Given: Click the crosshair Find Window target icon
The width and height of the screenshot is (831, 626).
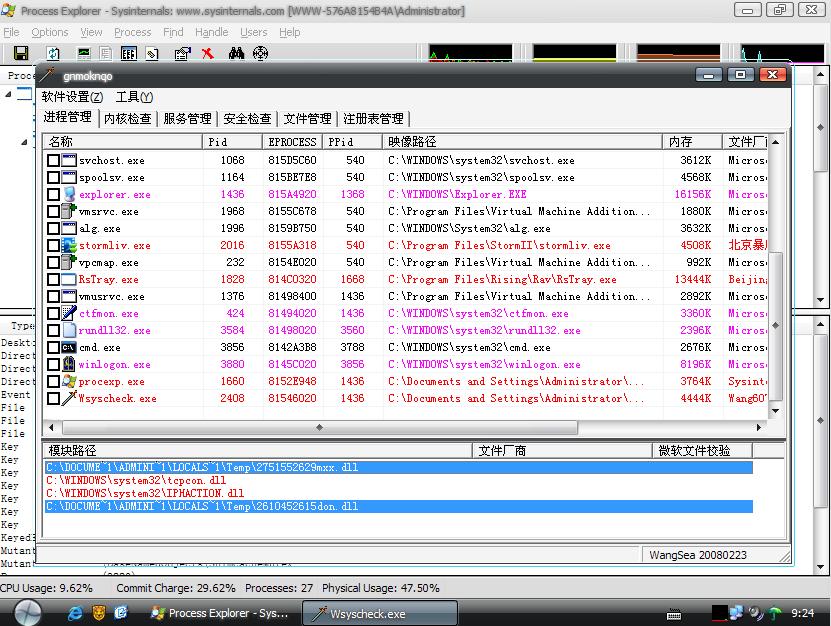Looking at the screenshot, I should pos(260,53).
